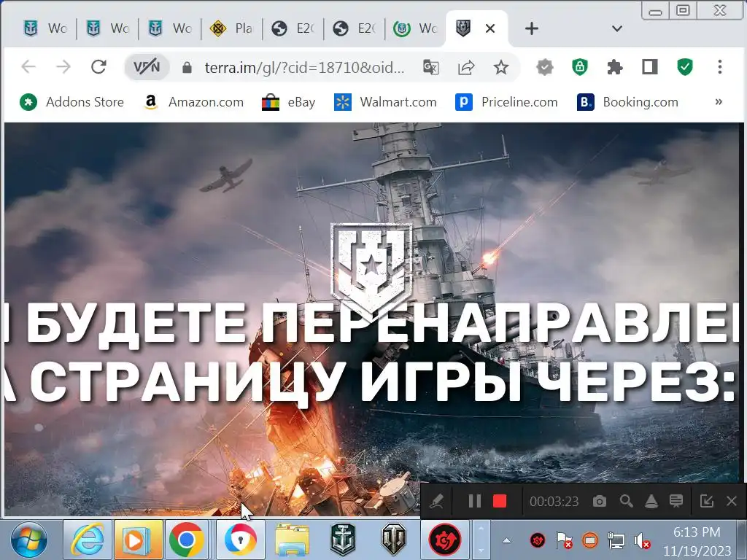Close the recorder toolbar
The height and width of the screenshot is (560, 747).
tap(732, 501)
